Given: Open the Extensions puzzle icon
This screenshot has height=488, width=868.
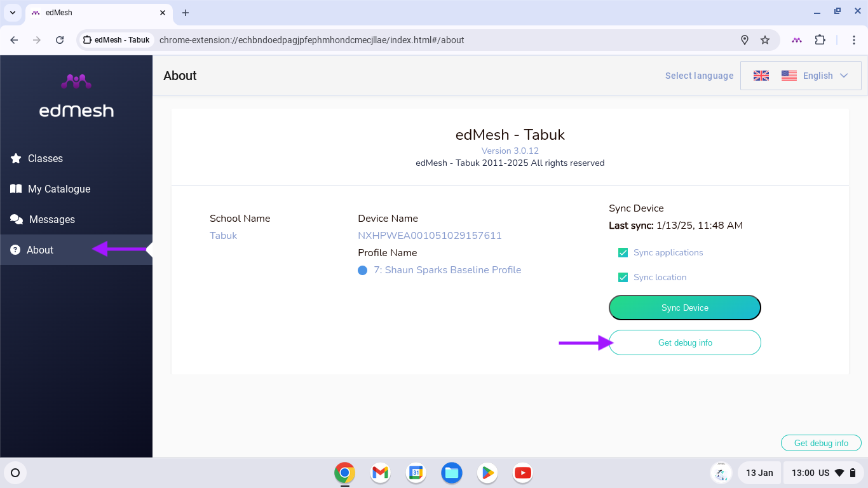Looking at the screenshot, I should [x=820, y=40].
